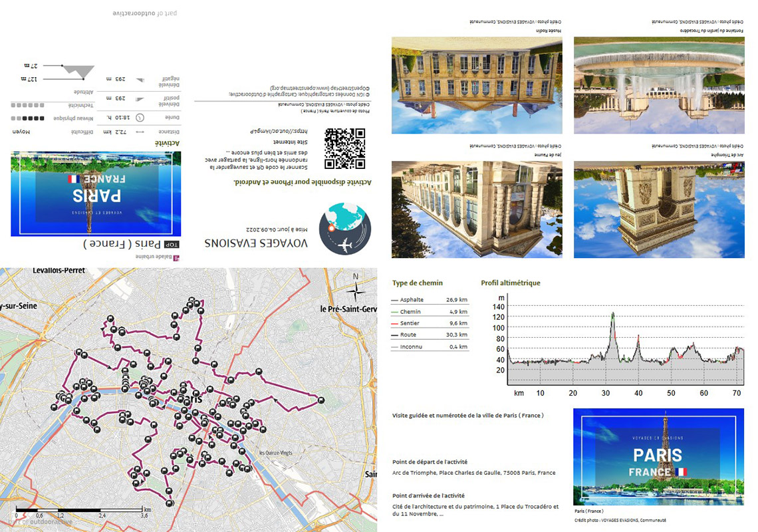Viewport: 758px width, 532px height.
Task: Click the 'Levallois-Perret' map label
Action: pyautogui.click(x=59, y=271)
